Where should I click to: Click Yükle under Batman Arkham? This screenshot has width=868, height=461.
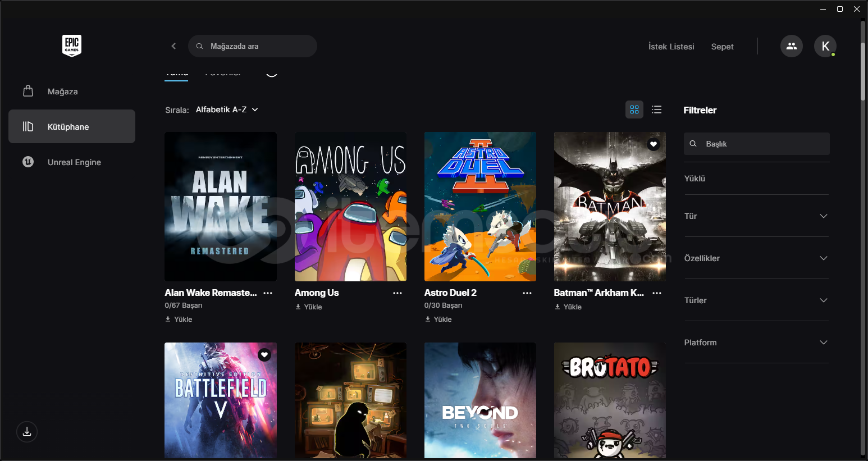[x=568, y=307]
